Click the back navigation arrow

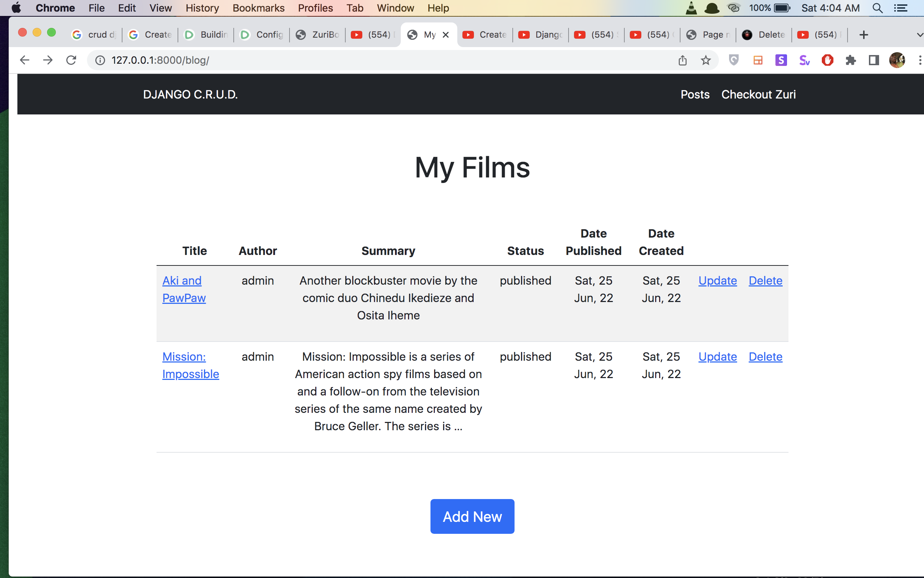coord(25,60)
